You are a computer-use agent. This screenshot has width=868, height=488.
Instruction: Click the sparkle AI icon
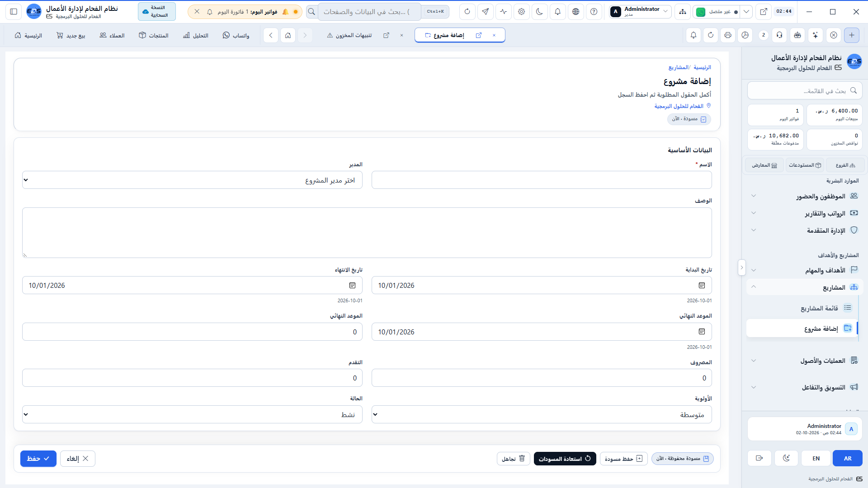pos(815,35)
